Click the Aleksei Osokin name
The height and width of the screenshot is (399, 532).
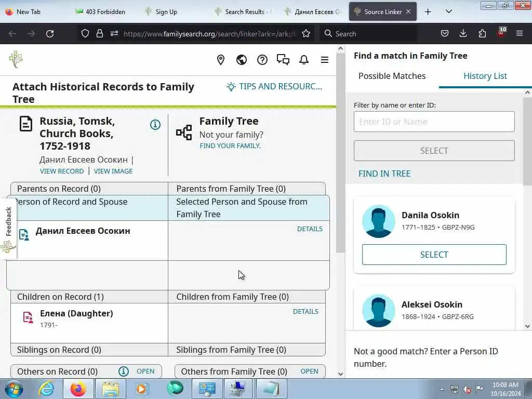pos(432,304)
